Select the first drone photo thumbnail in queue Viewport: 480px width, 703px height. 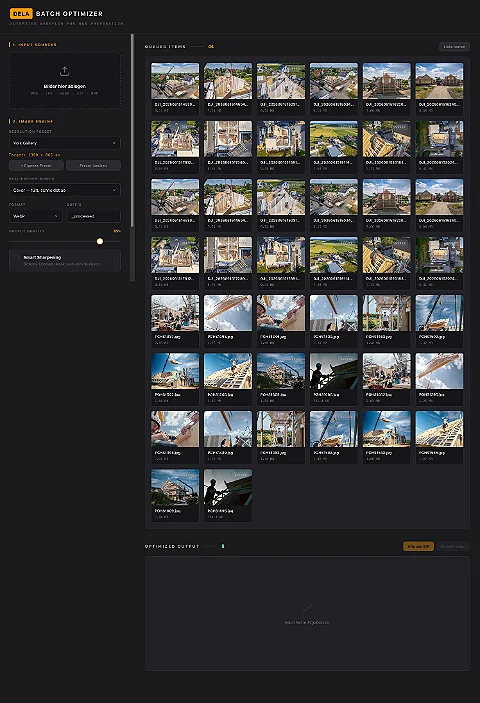point(175,81)
